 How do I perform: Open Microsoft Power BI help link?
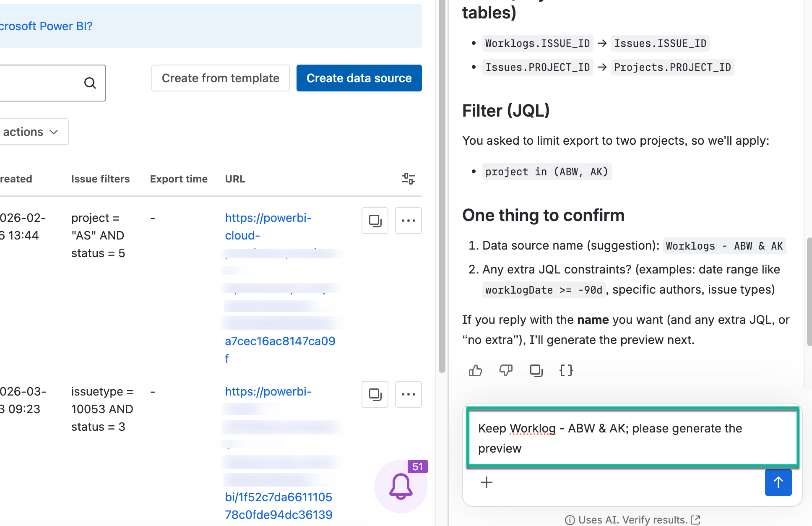46,26
